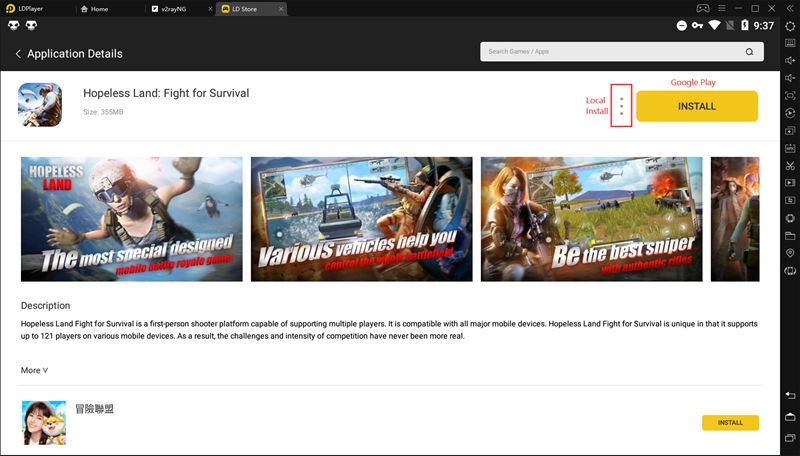Click the search magnifier icon

tap(749, 52)
